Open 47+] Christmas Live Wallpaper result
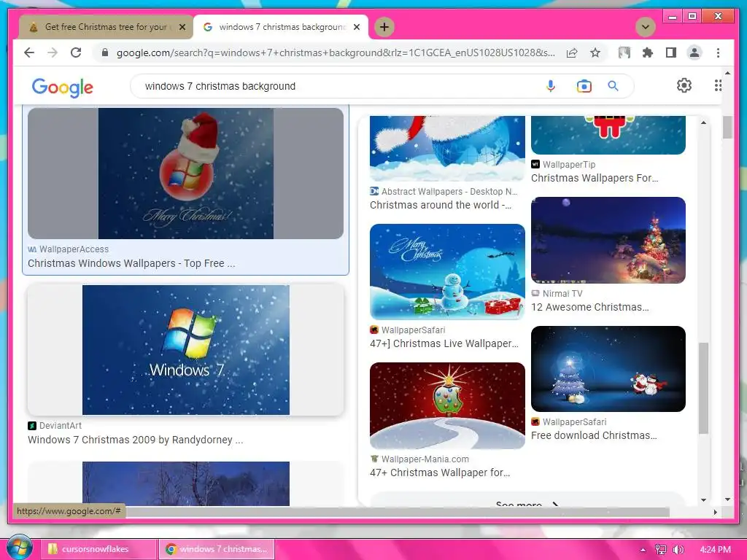 click(444, 343)
